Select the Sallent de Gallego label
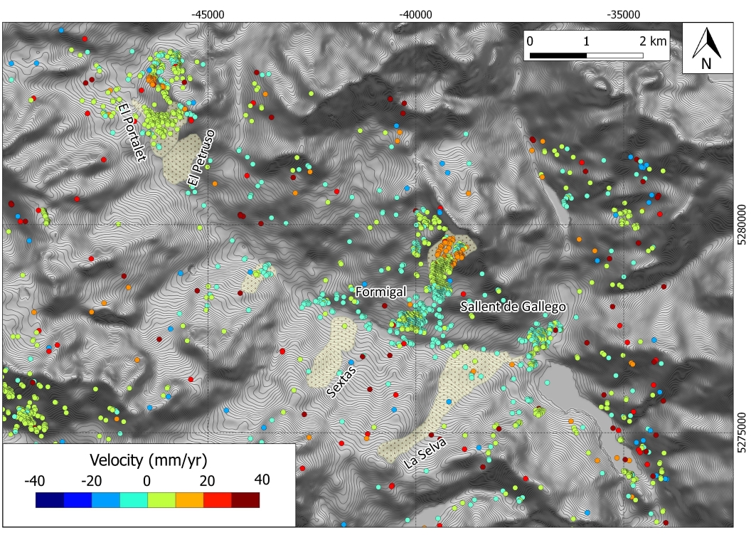756x535 pixels. pyautogui.click(x=513, y=307)
